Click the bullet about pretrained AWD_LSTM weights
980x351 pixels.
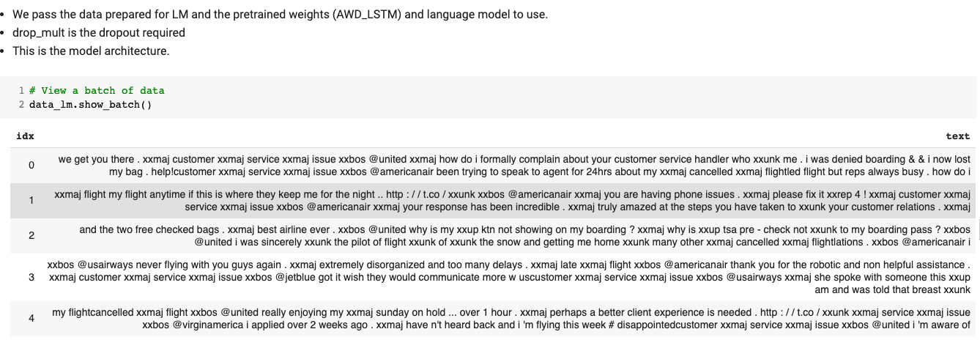(280, 14)
